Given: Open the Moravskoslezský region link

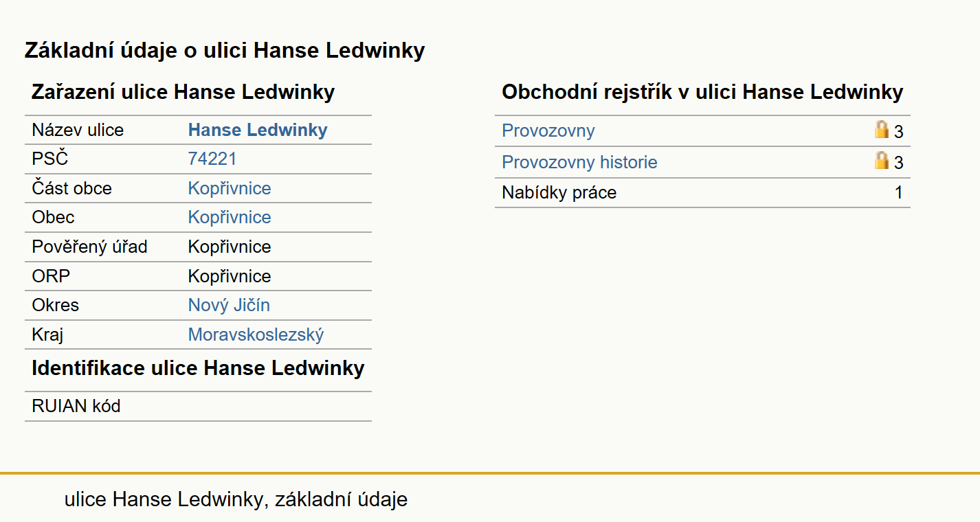Looking at the screenshot, I should [x=256, y=334].
